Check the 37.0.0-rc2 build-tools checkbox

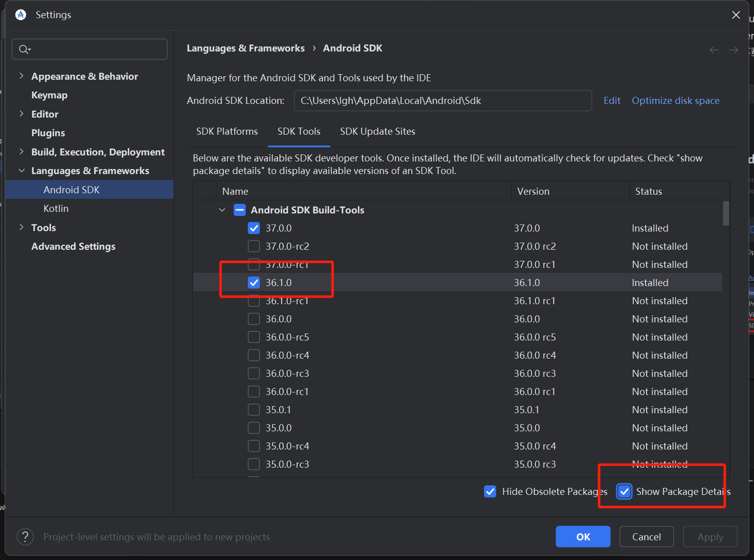pos(254,246)
